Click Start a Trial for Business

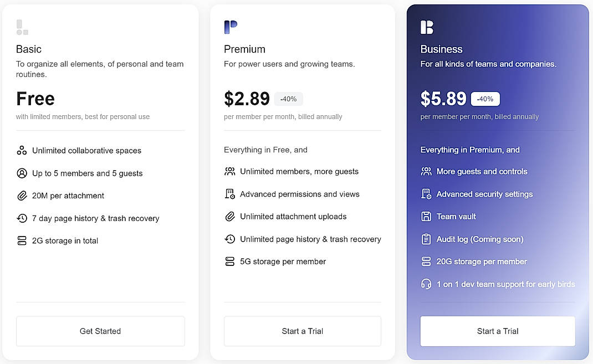click(x=497, y=331)
